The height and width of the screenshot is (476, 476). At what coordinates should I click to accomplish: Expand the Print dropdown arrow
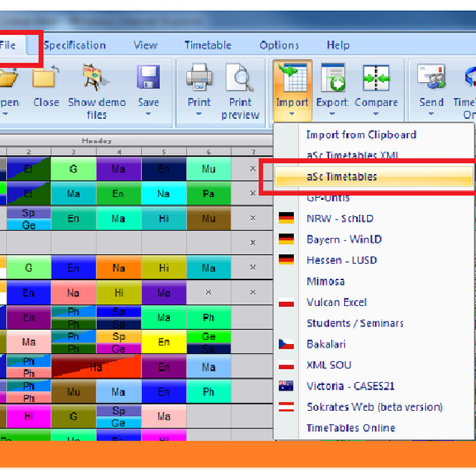click(199, 114)
